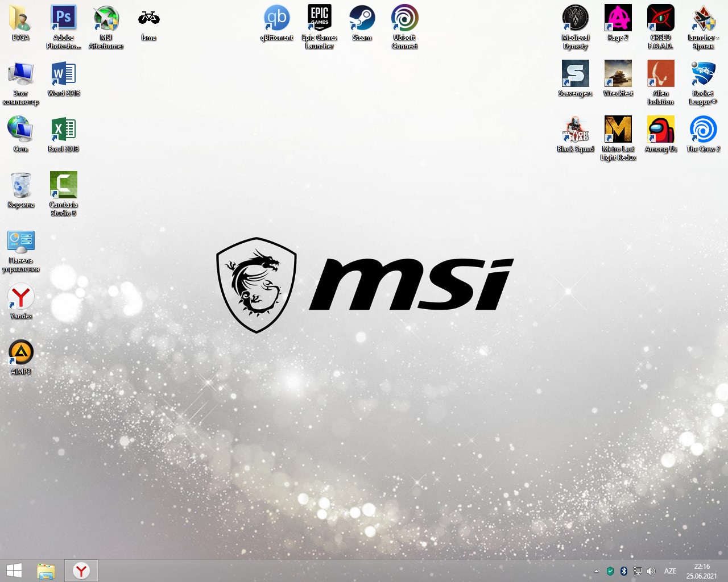The width and height of the screenshot is (728, 582).
Task: Select Панель управления icon
Action: pyautogui.click(x=20, y=250)
